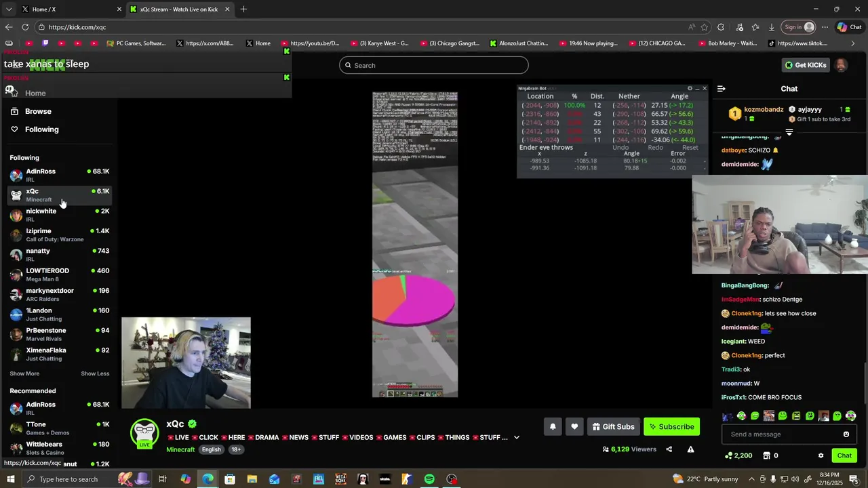Go back in browser history
Image resolution: width=868 pixels, height=488 pixels.
click(x=8, y=27)
